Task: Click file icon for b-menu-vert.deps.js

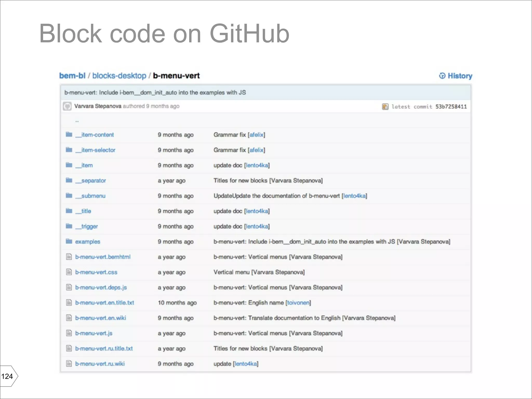Action: [69, 287]
